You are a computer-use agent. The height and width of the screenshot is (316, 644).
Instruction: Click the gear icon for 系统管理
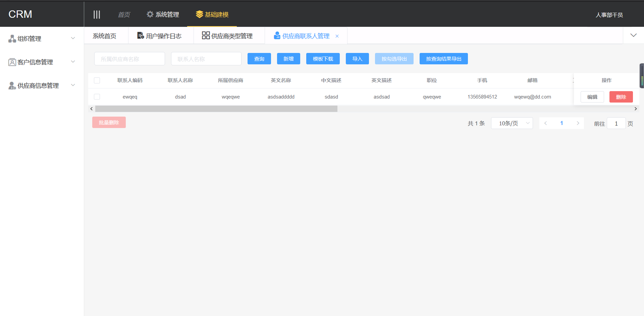pos(150,14)
